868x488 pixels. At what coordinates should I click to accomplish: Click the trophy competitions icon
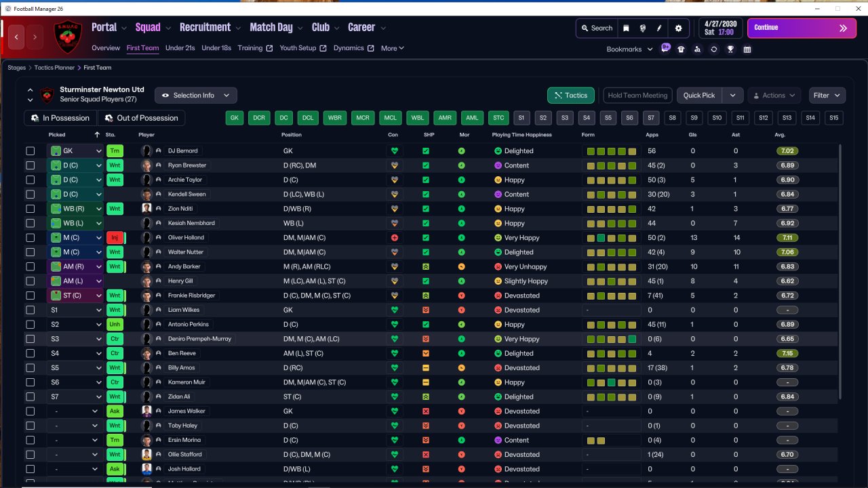730,49
